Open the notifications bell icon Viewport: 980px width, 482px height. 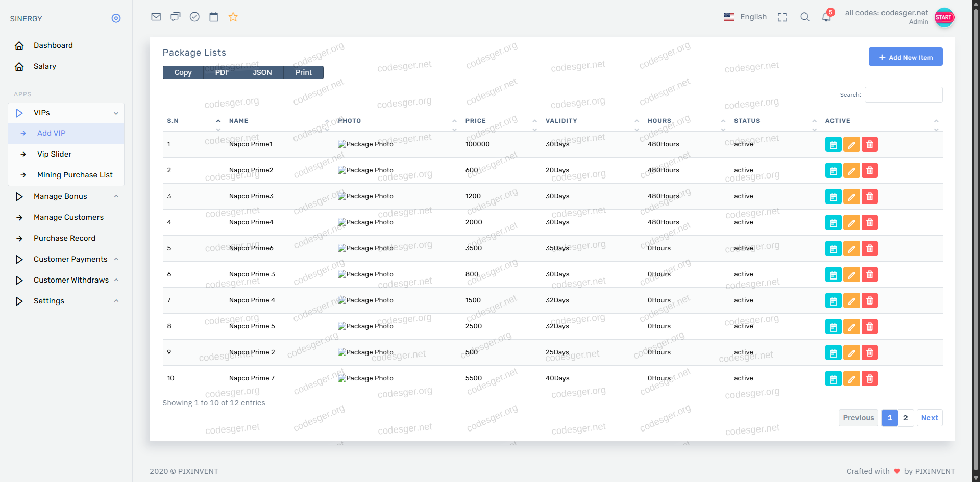pyautogui.click(x=826, y=17)
